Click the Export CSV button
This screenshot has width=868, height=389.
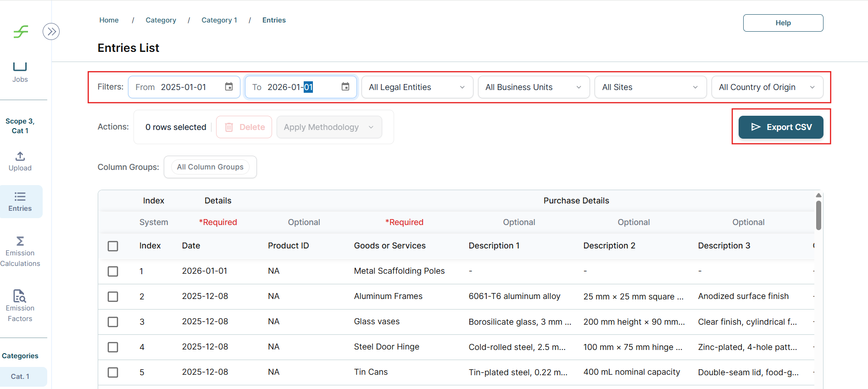(x=781, y=127)
